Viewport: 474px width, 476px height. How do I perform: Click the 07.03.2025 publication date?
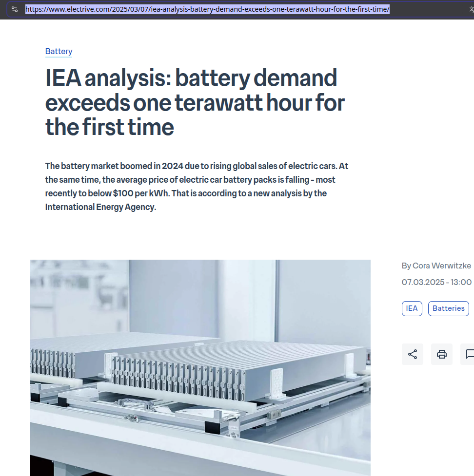(422, 282)
